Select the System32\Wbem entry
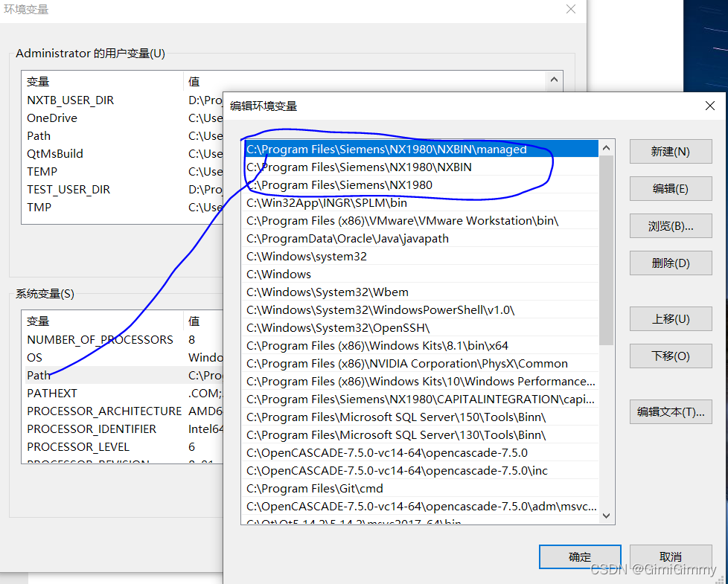Viewport: 728px width, 584px height. (x=421, y=292)
